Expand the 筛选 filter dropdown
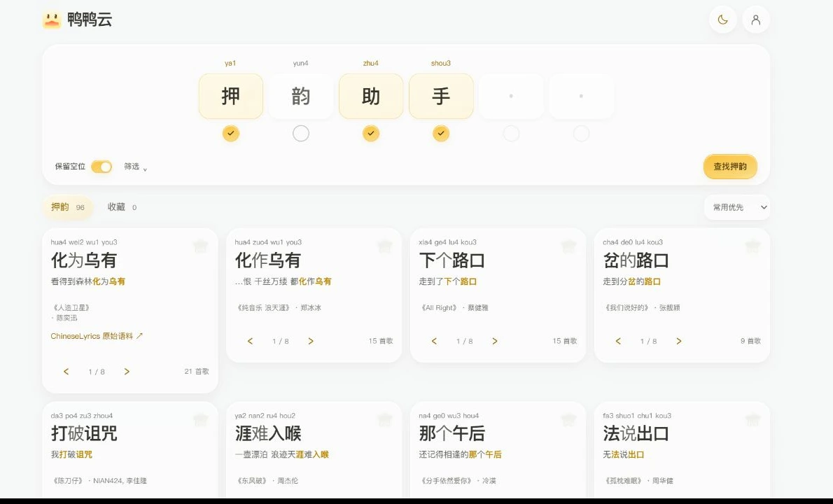The image size is (833, 504). point(136,167)
